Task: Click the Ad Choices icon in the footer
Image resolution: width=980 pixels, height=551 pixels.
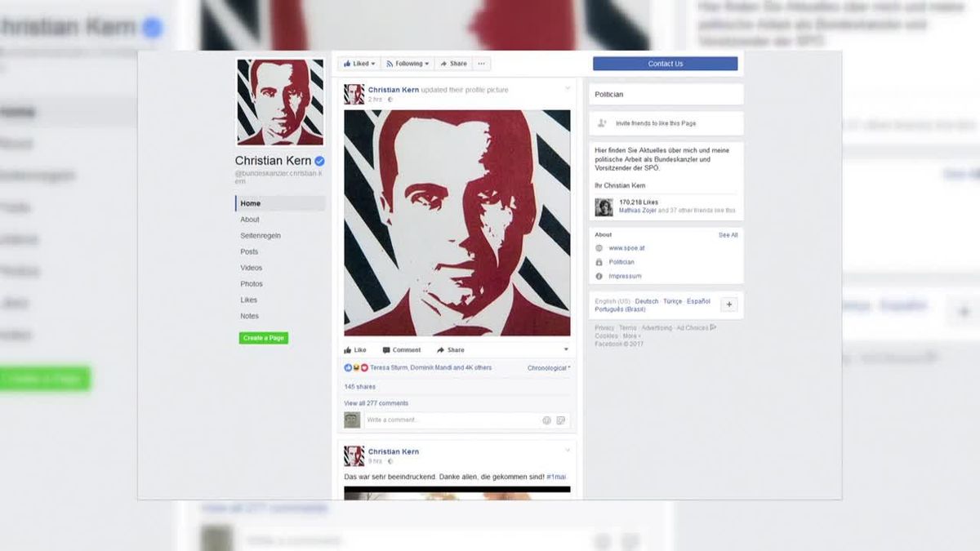Action: (x=713, y=327)
